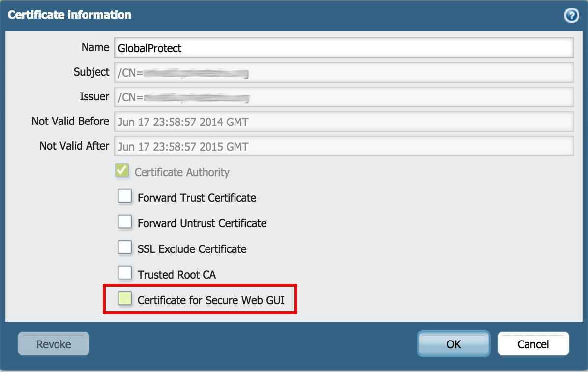Click the Subject label

coord(91,72)
